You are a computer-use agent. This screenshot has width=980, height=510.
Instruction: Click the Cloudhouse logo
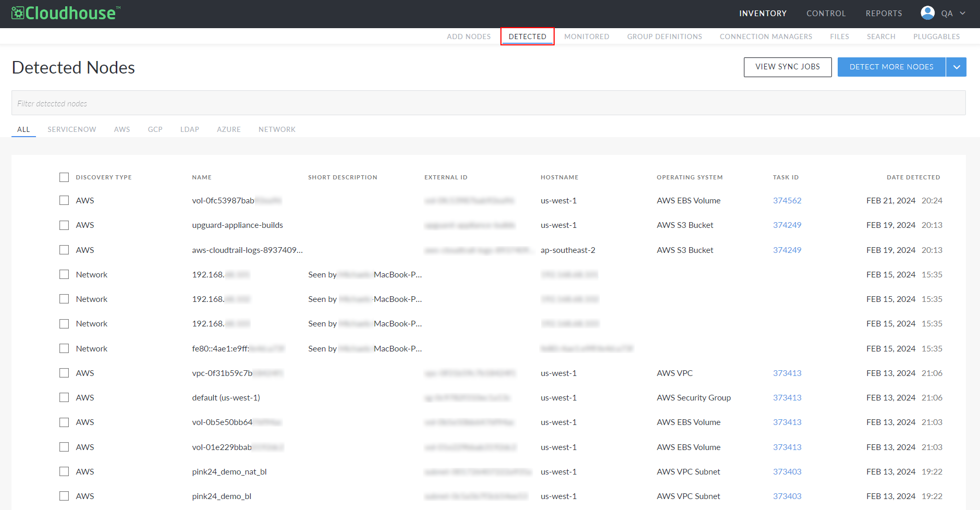pos(66,13)
